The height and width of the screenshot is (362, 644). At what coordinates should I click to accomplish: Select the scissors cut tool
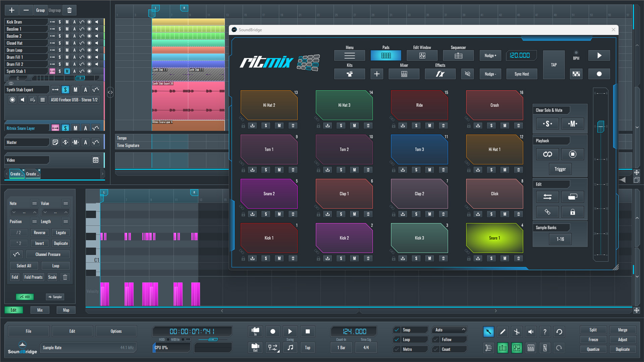coord(517,332)
